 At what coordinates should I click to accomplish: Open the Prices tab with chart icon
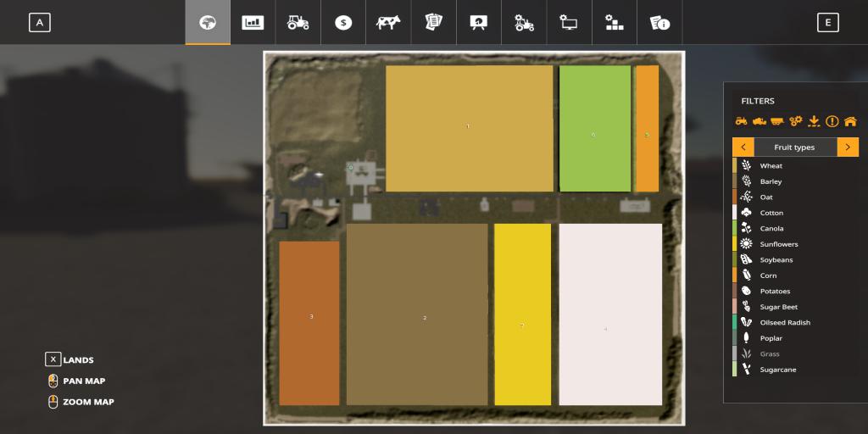pos(253,23)
